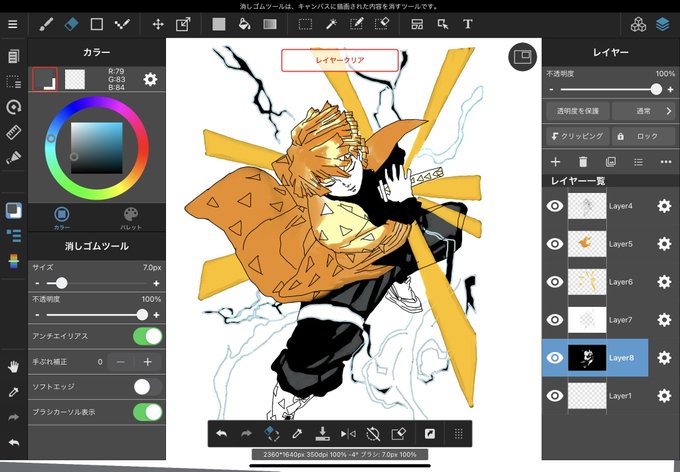680x472 pixels.
Task: Open the materials cubes panel
Action: [x=638, y=24]
